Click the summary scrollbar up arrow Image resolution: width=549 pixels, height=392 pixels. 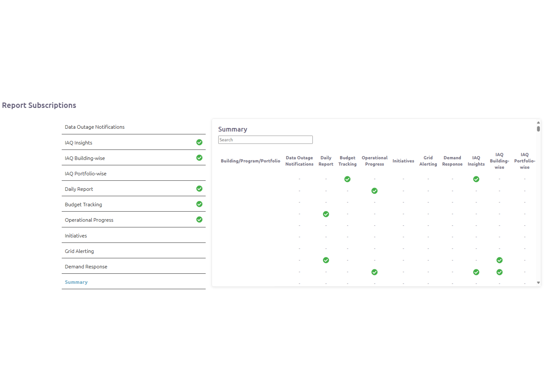(538, 122)
